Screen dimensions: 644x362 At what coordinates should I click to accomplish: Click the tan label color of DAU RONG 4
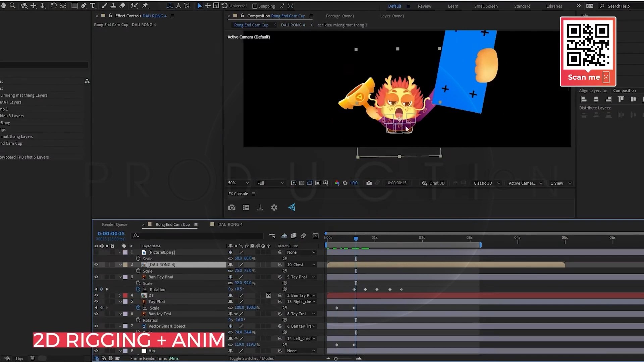coord(125,264)
